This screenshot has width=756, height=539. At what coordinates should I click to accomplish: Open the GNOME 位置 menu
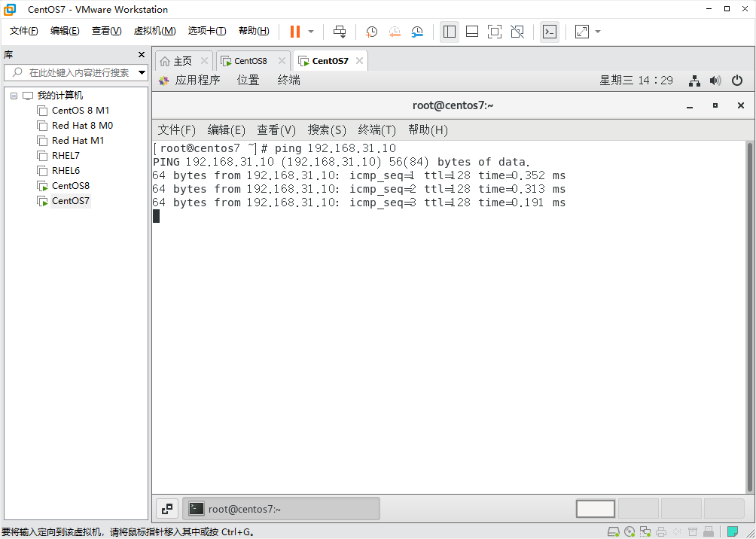click(x=248, y=81)
